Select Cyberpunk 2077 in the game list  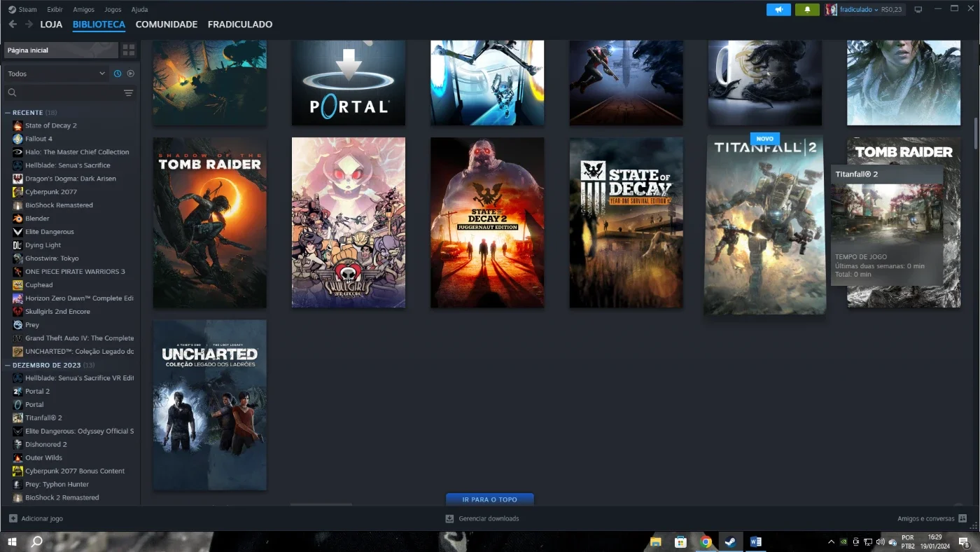(x=51, y=192)
